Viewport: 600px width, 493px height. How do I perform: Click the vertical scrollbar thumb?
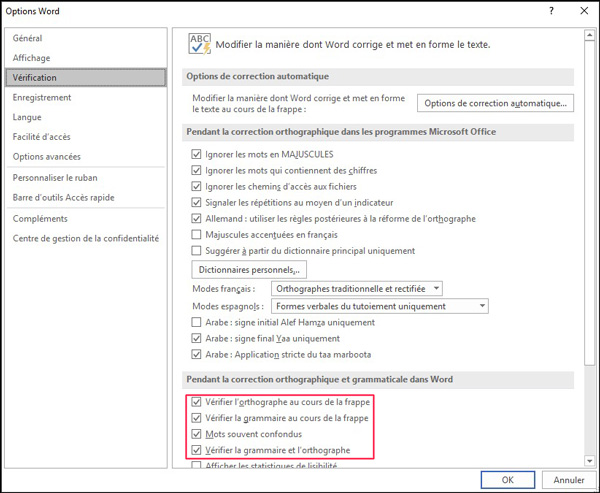589,202
